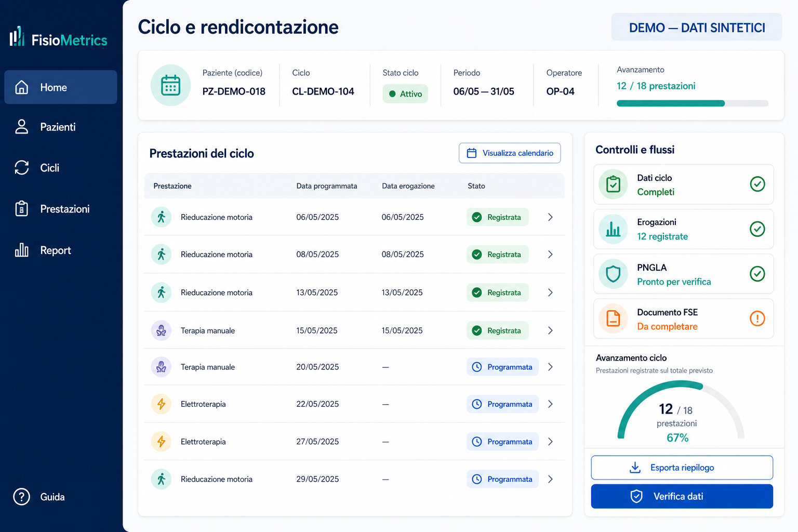This screenshot has width=798, height=532.
Task: Click the Data programmata column header
Action: [327, 186]
